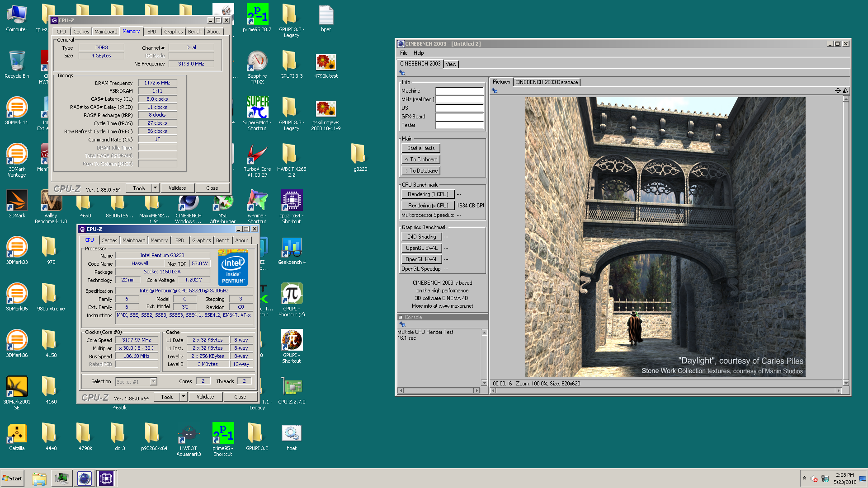This screenshot has height=488, width=868.
Task: Launch prime95 28.7 desktop icon
Action: click(x=257, y=18)
